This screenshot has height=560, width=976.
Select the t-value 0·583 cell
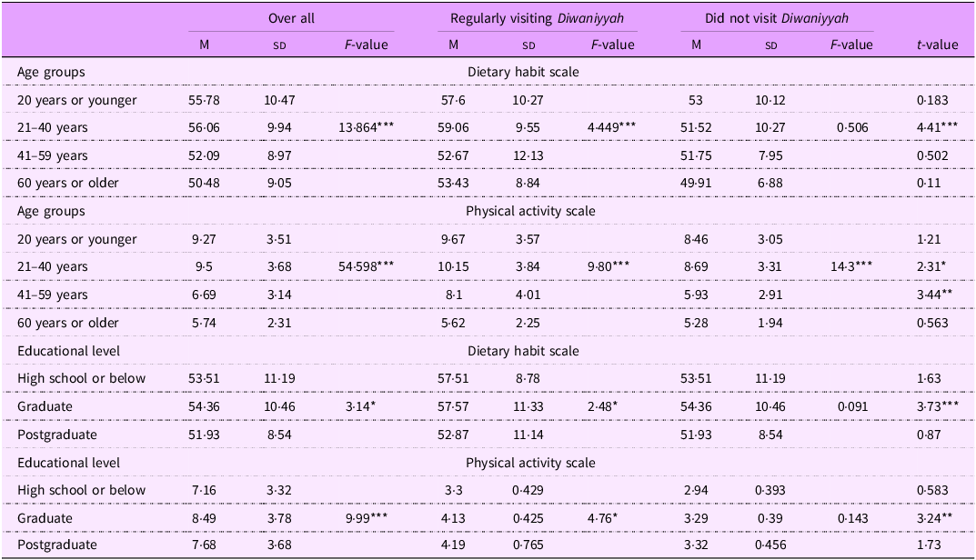tap(932, 490)
